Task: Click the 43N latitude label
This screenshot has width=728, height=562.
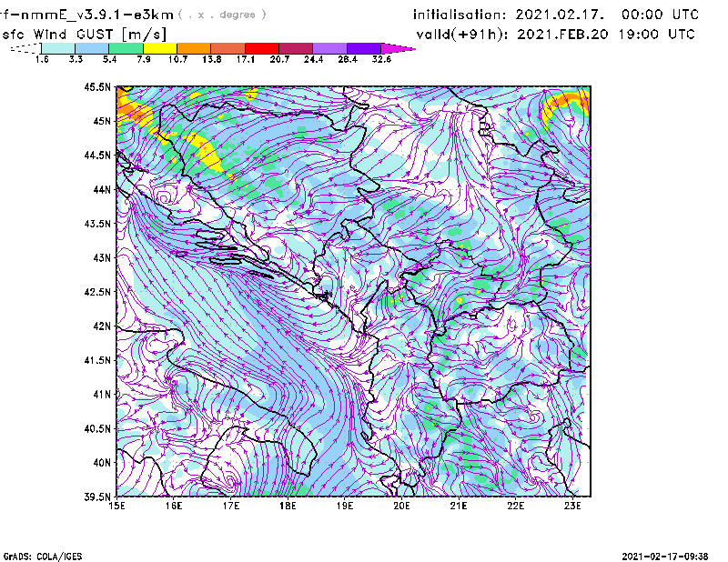Action: [x=102, y=257]
